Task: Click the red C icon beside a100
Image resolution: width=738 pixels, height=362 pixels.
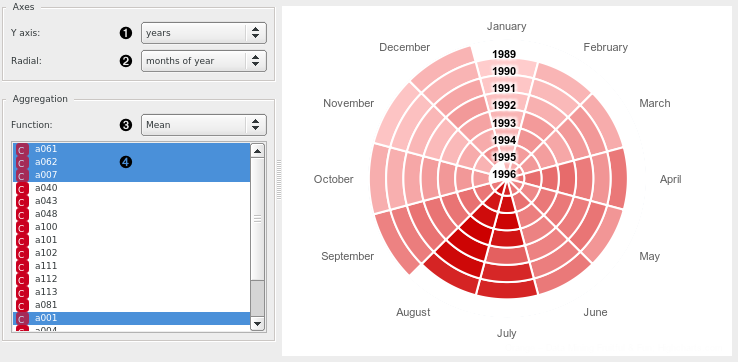Action: pos(22,228)
